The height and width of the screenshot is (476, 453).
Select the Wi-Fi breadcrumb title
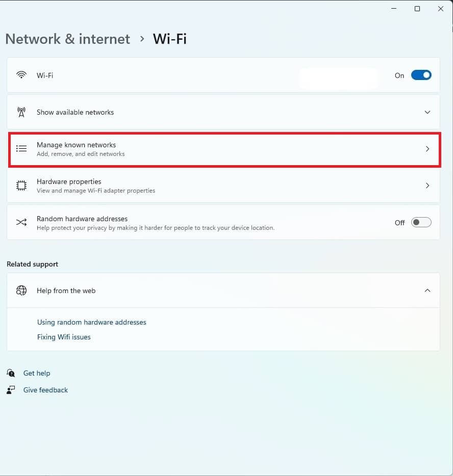point(170,39)
